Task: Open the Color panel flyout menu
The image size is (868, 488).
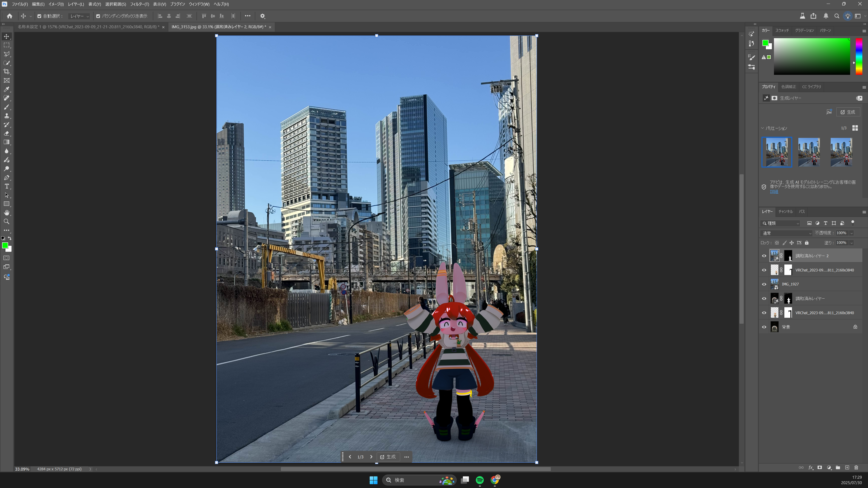Action: (864, 31)
